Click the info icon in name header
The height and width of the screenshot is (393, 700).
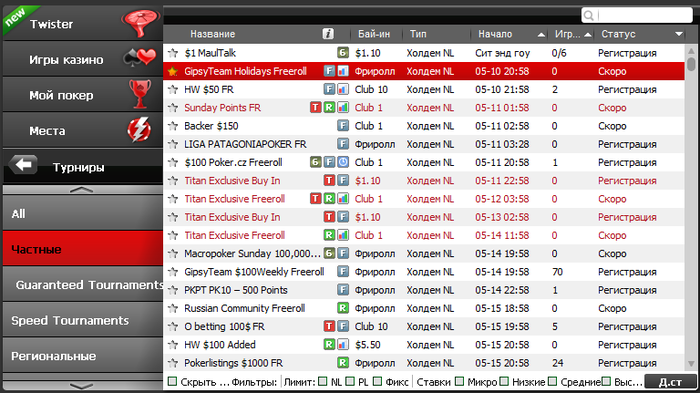click(328, 33)
